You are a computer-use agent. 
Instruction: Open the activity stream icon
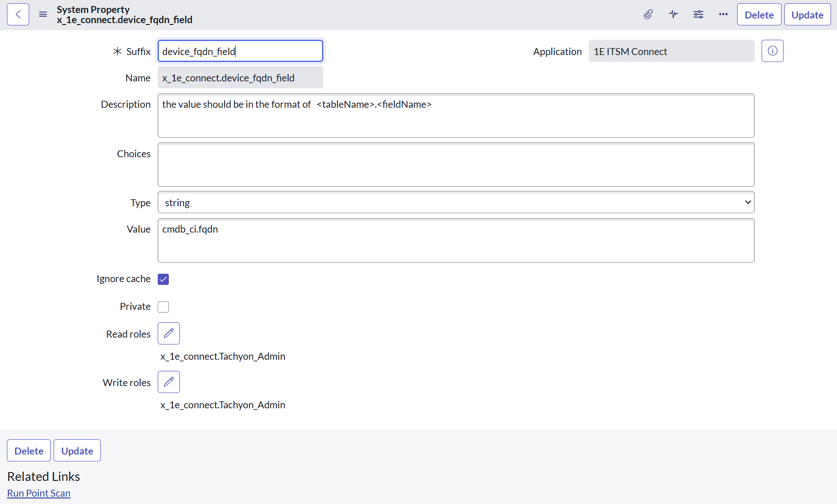click(x=673, y=14)
